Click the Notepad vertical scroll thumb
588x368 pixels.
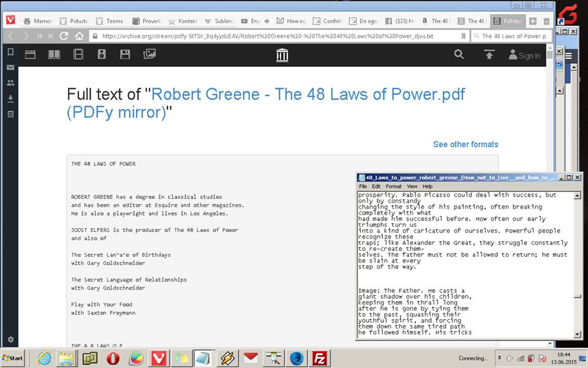pyautogui.click(x=578, y=297)
